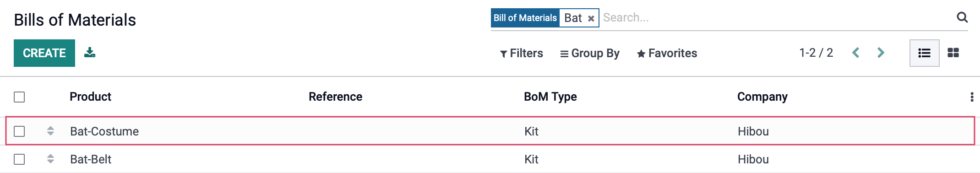The height and width of the screenshot is (173, 980).
Task: Open the Favorites dropdown
Action: pyautogui.click(x=667, y=54)
